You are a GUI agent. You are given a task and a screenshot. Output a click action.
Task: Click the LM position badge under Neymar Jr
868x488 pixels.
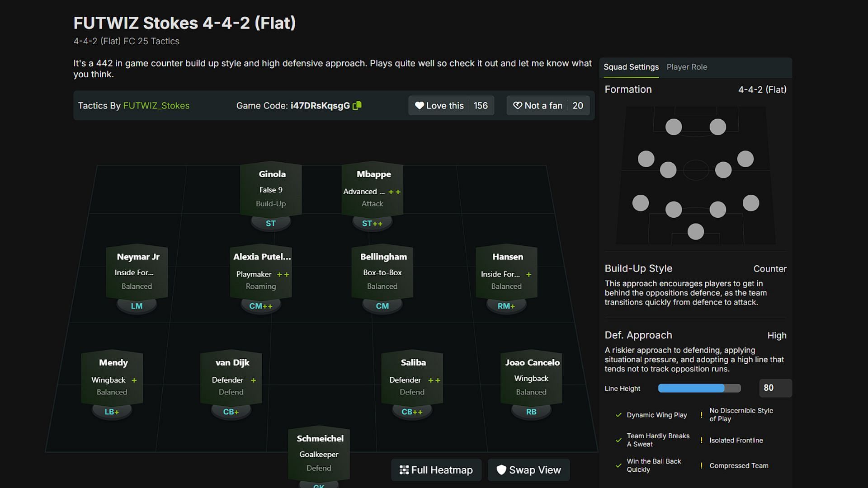[137, 306]
